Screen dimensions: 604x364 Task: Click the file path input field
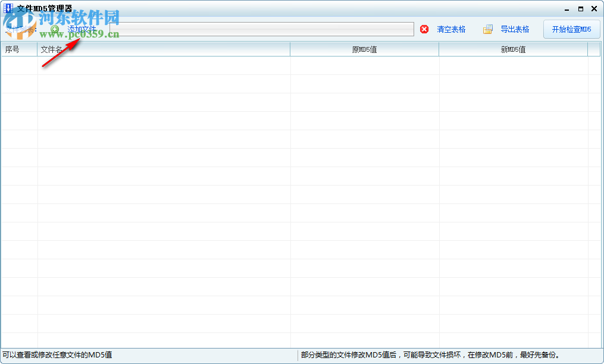tap(262, 29)
